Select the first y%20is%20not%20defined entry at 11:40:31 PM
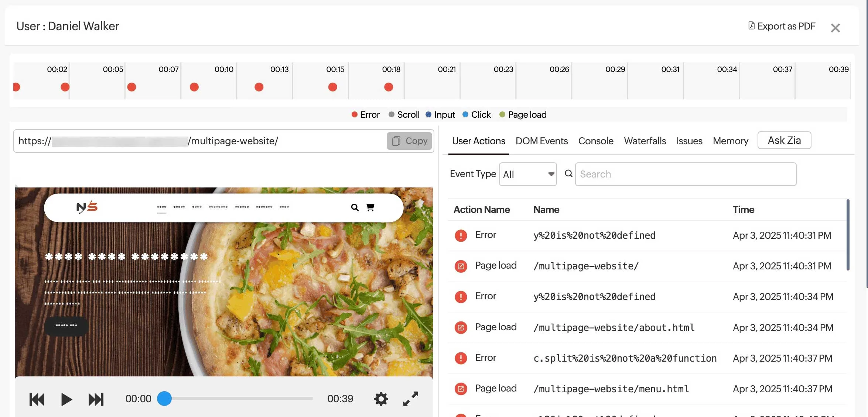 [594, 235]
